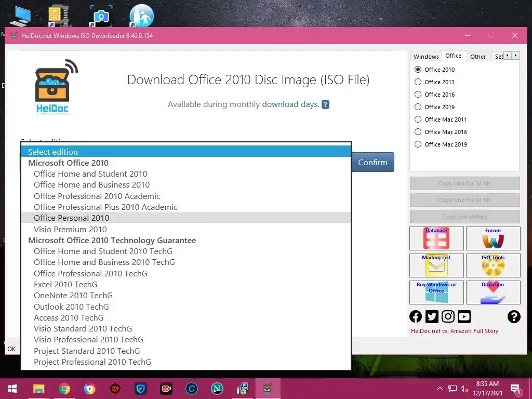The height and width of the screenshot is (399, 532).
Task: Choose Excel 2010 TechG option
Action: (x=186, y=284)
